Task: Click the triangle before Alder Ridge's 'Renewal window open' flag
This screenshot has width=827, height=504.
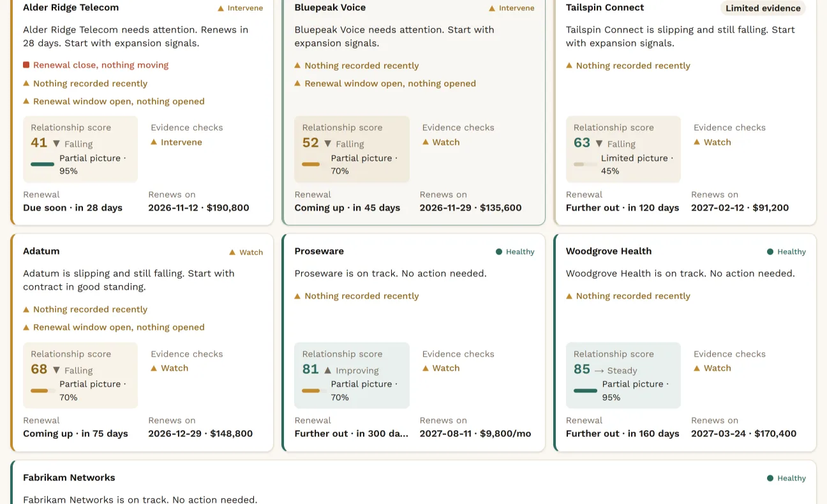Action: [26, 101]
